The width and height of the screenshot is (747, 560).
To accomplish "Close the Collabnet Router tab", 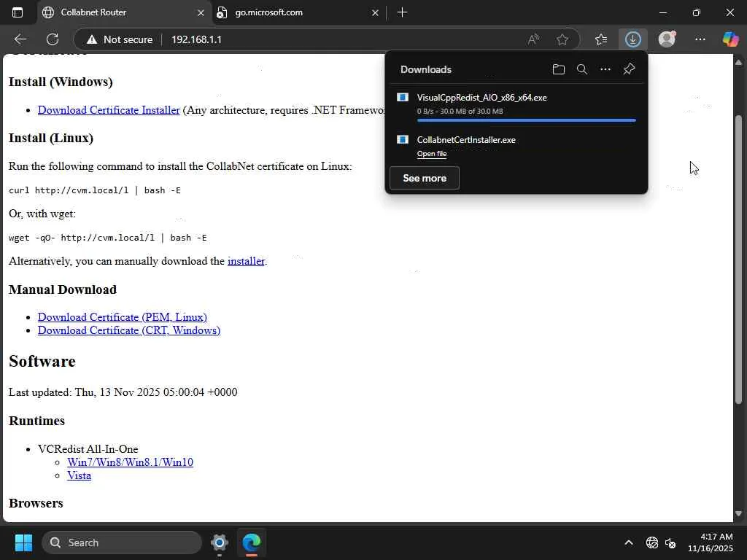I will click(201, 13).
